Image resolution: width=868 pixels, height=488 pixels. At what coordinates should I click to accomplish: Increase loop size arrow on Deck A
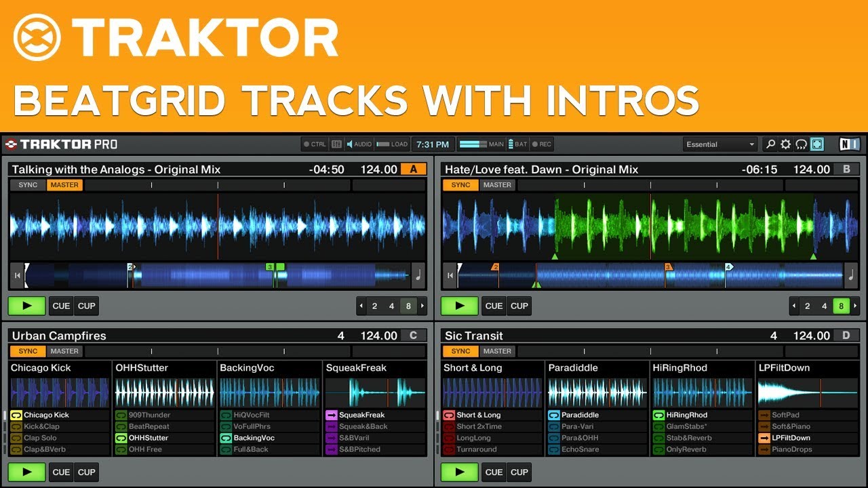pyautogui.click(x=422, y=306)
